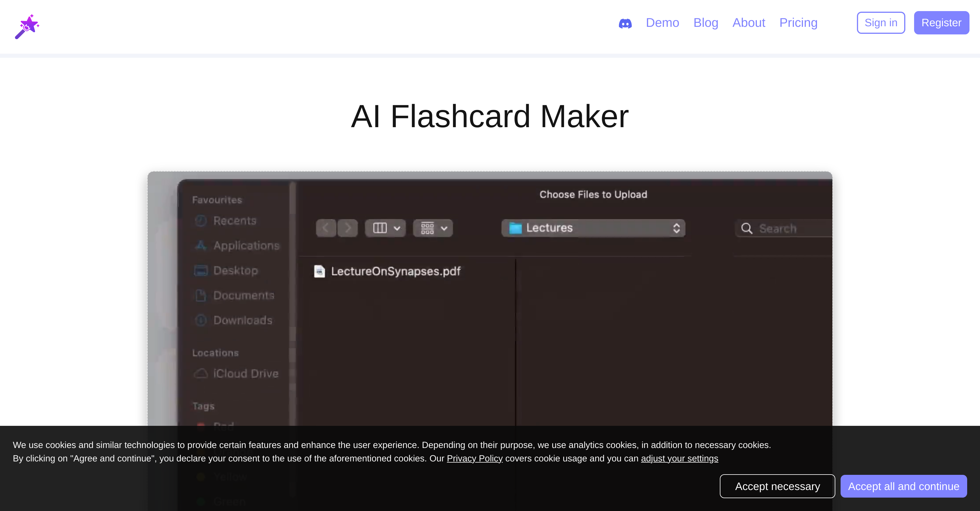Open the Desktop sidebar item

point(235,271)
